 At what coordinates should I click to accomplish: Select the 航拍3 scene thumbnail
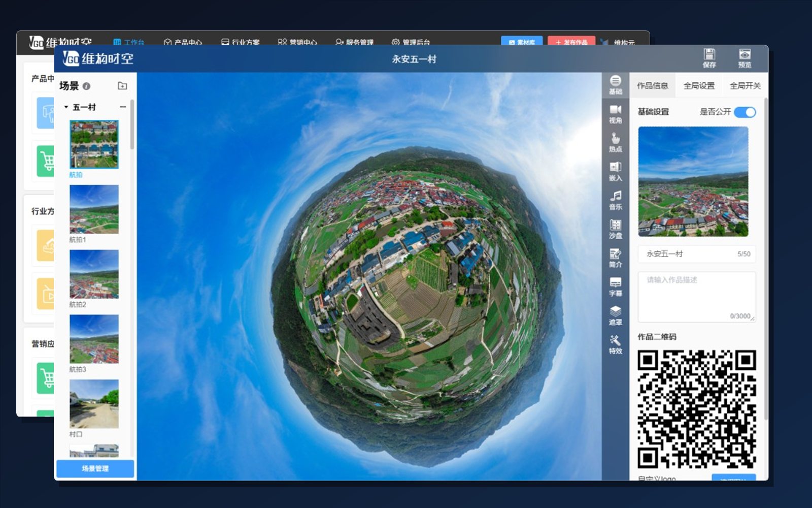point(94,339)
